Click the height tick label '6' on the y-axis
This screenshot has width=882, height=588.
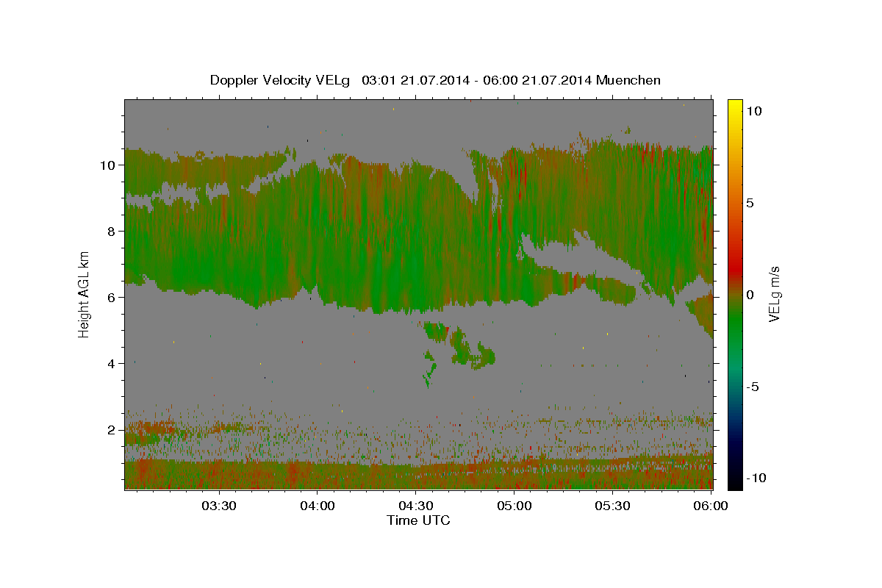(112, 297)
